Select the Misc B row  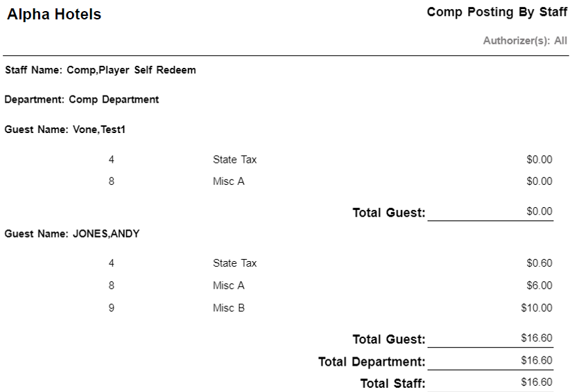[x=330, y=308]
